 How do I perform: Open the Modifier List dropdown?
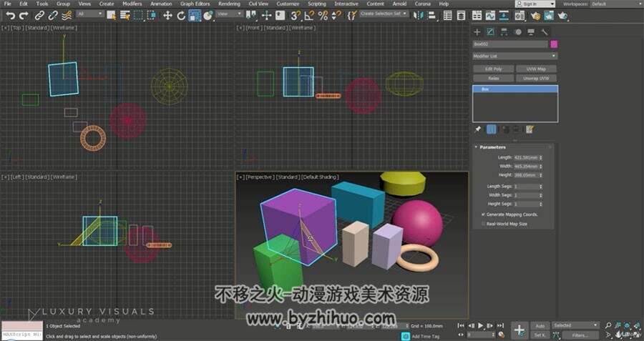515,56
